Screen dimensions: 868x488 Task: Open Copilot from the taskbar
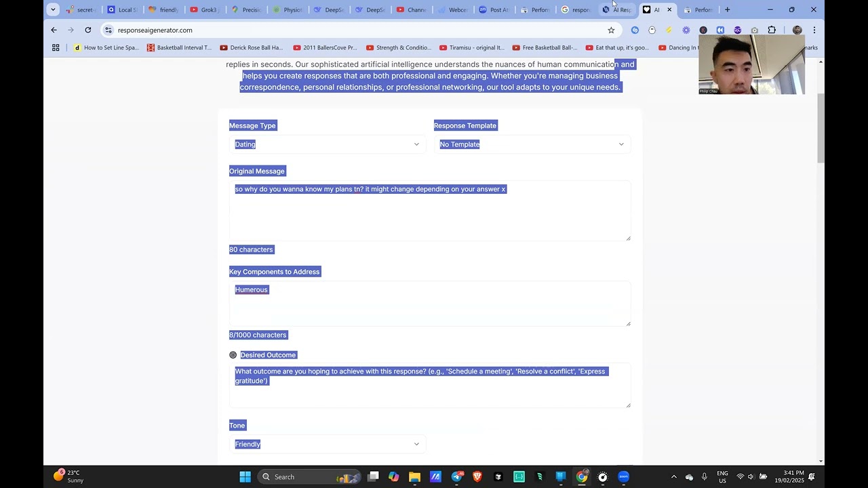[x=393, y=476]
